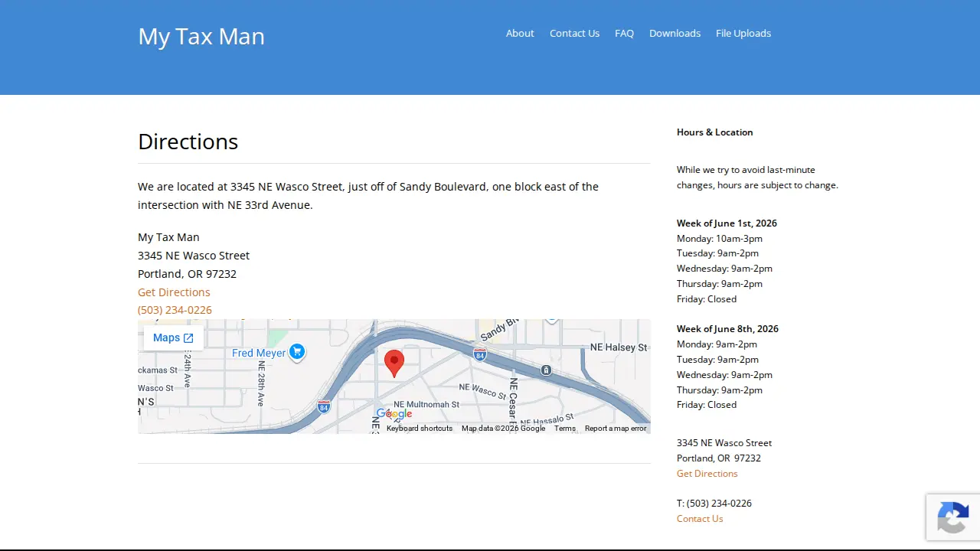Open Keyboard shortcuts on the map

click(420, 429)
